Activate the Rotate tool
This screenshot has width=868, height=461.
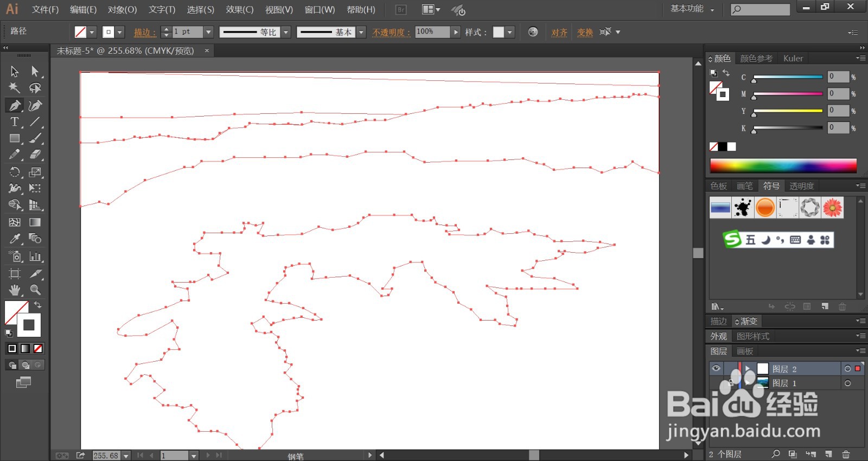(x=15, y=172)
